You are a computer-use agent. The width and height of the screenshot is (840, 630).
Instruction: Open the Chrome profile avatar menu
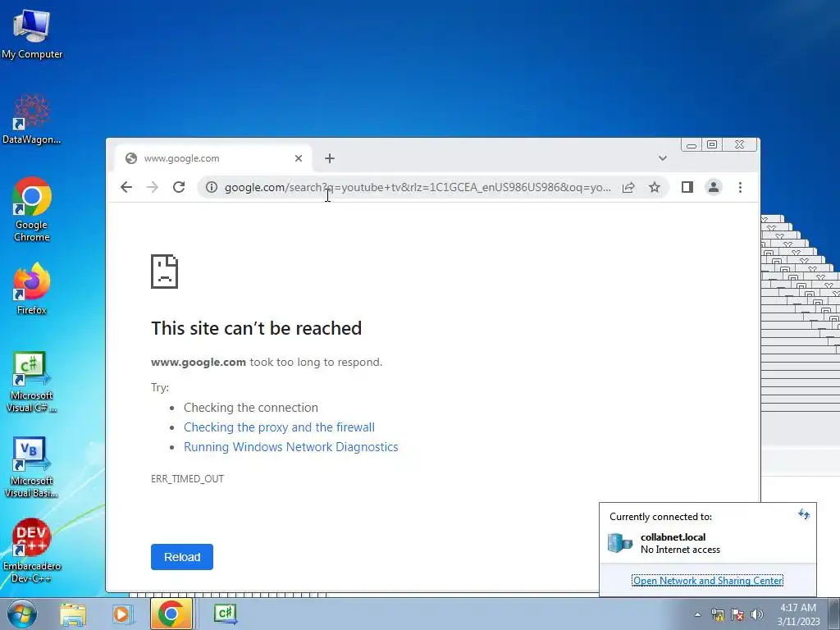pos(714,187)
